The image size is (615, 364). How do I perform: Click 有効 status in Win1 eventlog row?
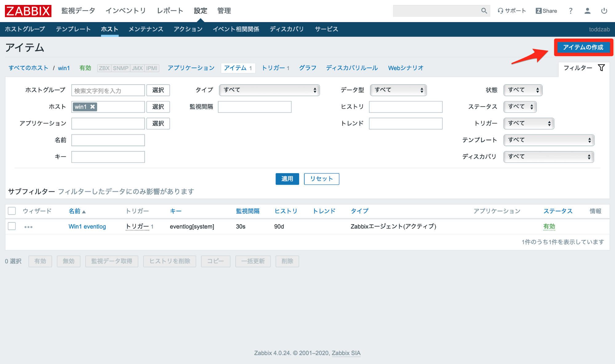(x=549, y=226)
